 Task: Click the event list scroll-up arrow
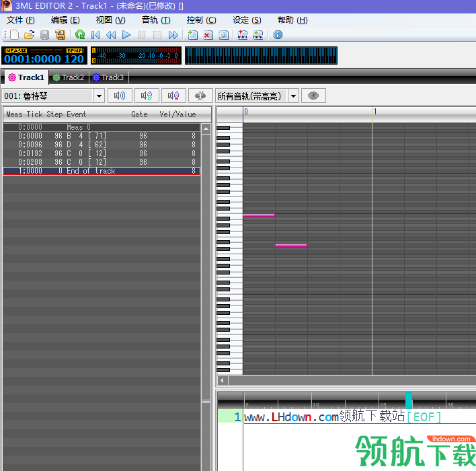click(206, 129)
